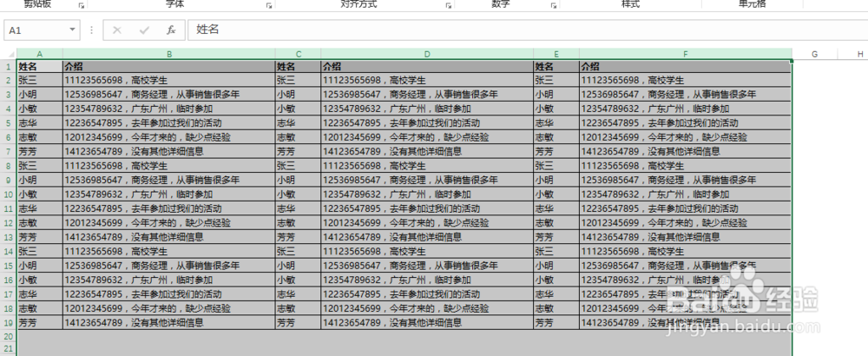
Task: Click cell C1 containing 姓名
Action: tap(299, 67)
